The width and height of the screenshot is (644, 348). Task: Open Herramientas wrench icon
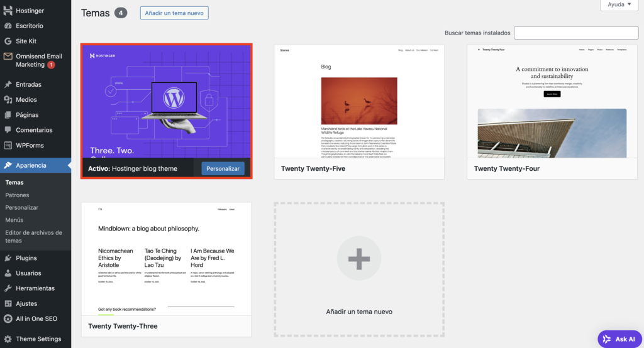pos(8,288)
